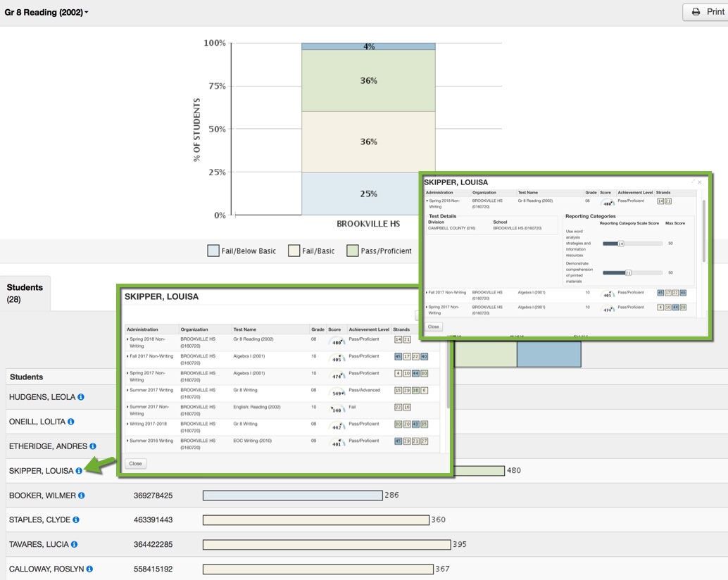Click the Print button

point(704,12)
